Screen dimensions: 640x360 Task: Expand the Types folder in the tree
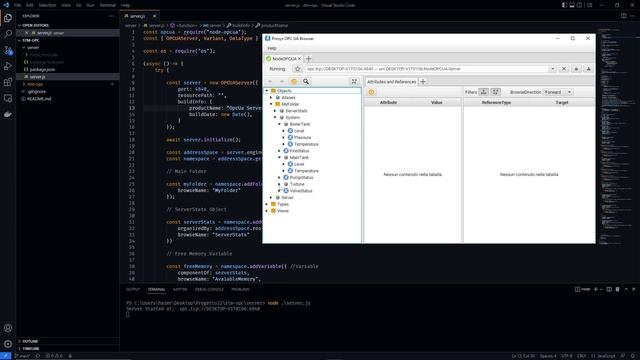(x=267, y=204)
